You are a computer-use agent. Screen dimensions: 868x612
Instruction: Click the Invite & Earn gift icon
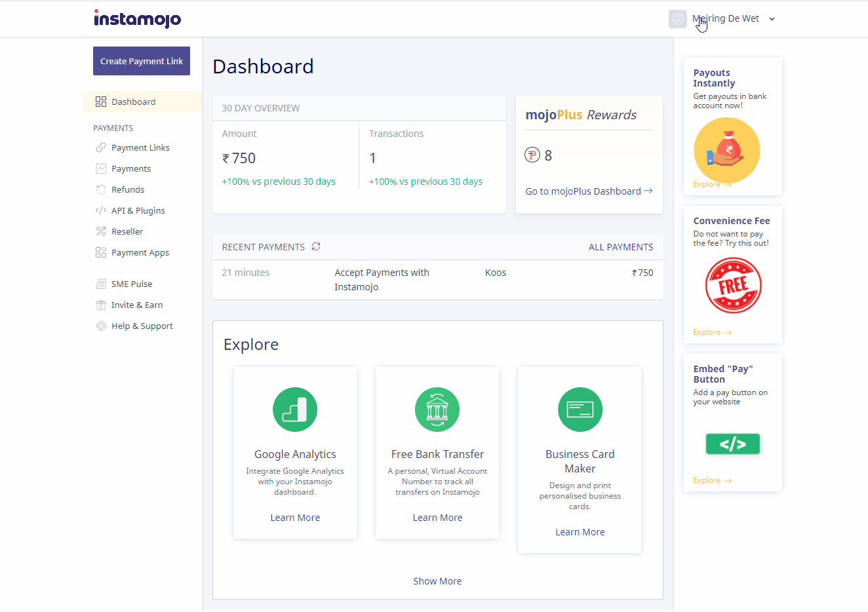pos(101,305)
